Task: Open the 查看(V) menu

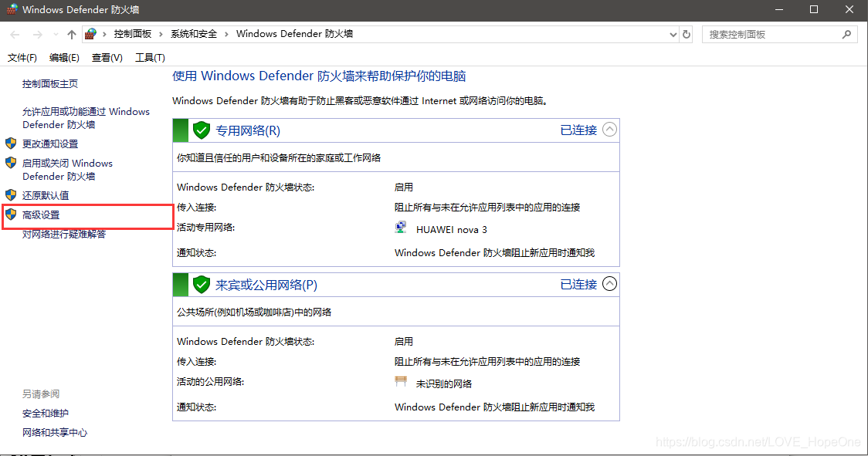Action: pyautogui.click(x=107, y=58)
